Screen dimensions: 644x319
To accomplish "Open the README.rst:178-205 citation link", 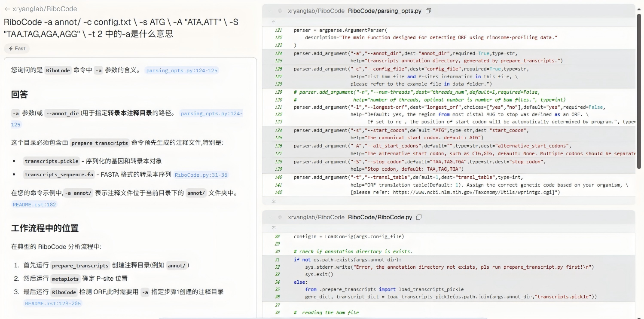I will pyautogui.click(x=52, y=304).
